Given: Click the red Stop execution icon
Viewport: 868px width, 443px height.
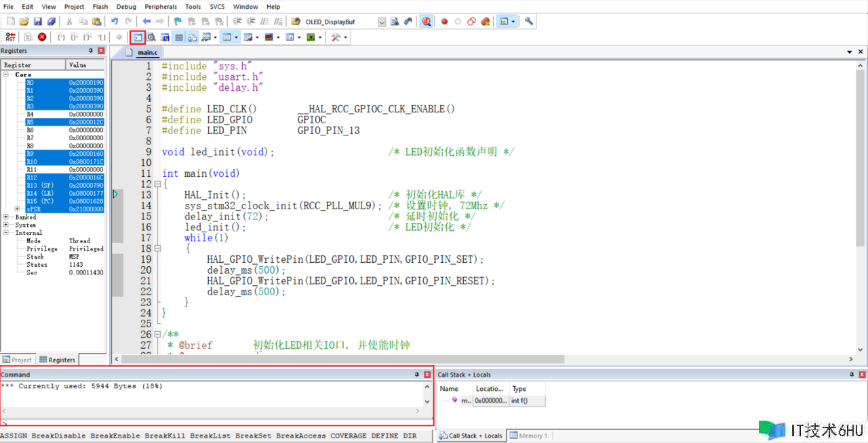Looking at the screenshot, I should pyautogui.click(x=42, y=37).
